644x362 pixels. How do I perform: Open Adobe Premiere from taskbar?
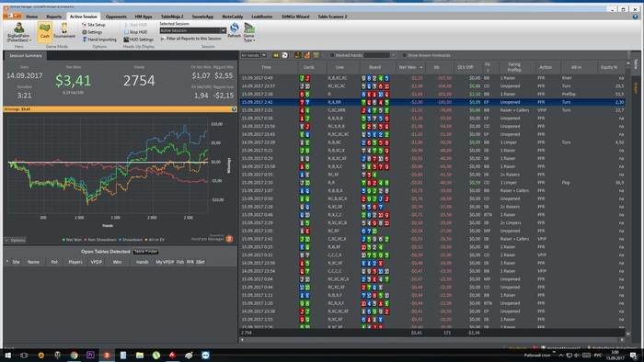[x=90, y=355]
